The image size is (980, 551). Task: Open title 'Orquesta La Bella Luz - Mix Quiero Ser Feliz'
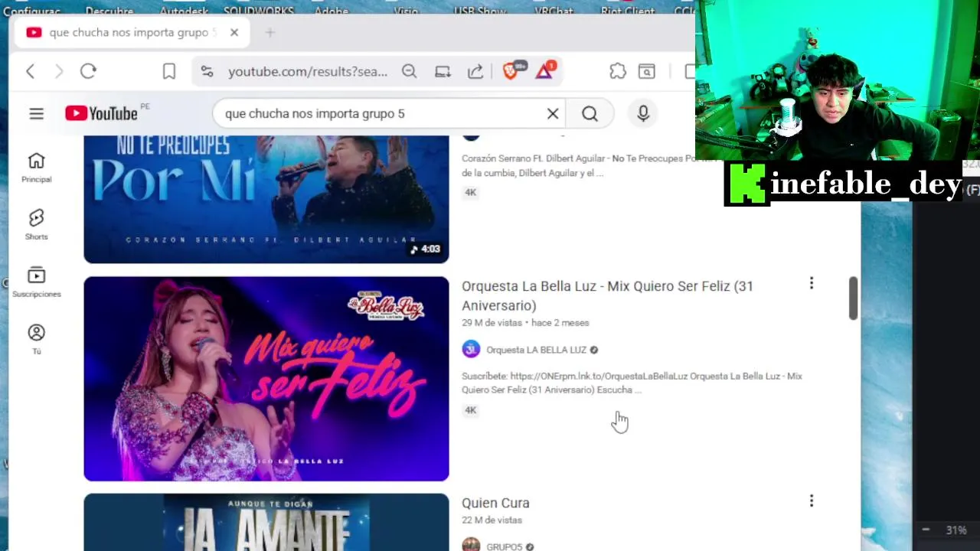pyautogui.click(x=607, y=295)
